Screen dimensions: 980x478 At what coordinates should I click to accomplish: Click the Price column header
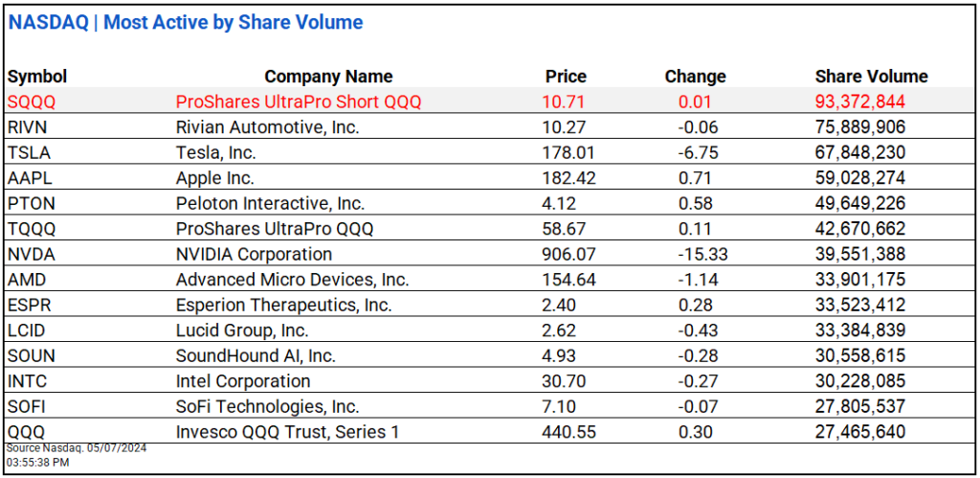click(566, 77)
